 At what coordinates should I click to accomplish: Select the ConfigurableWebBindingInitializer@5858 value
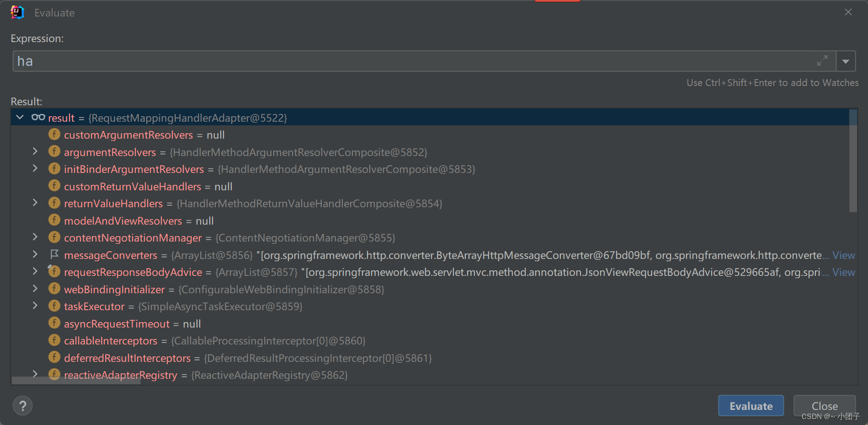281,290
